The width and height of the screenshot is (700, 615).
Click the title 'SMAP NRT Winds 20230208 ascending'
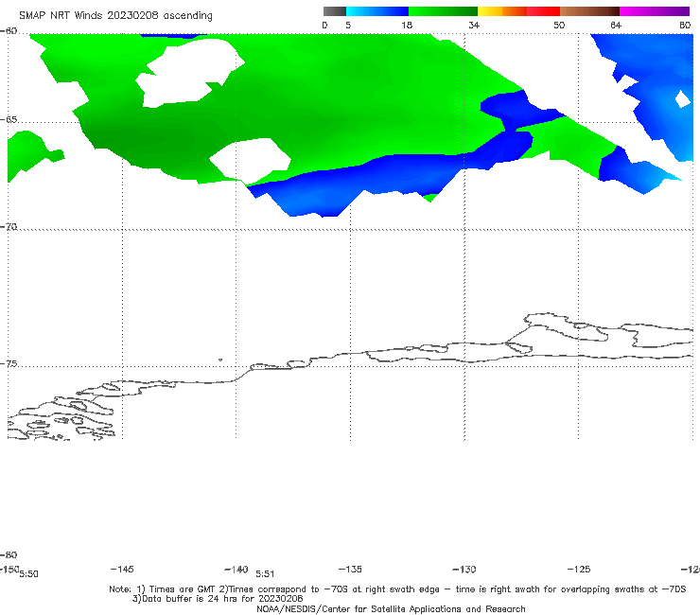click(x=115, y=16)
